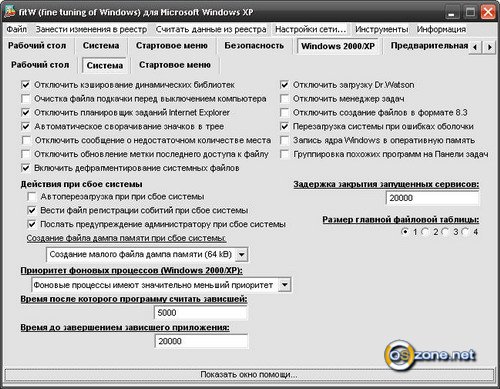Switch to the 'Предварительная' tab
This screenshot has height=389, width=500.
[429, 46]
